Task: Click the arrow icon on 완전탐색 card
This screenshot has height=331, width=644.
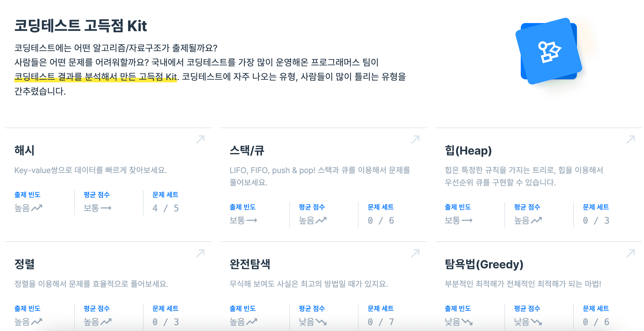Action: tap(415, 253)
